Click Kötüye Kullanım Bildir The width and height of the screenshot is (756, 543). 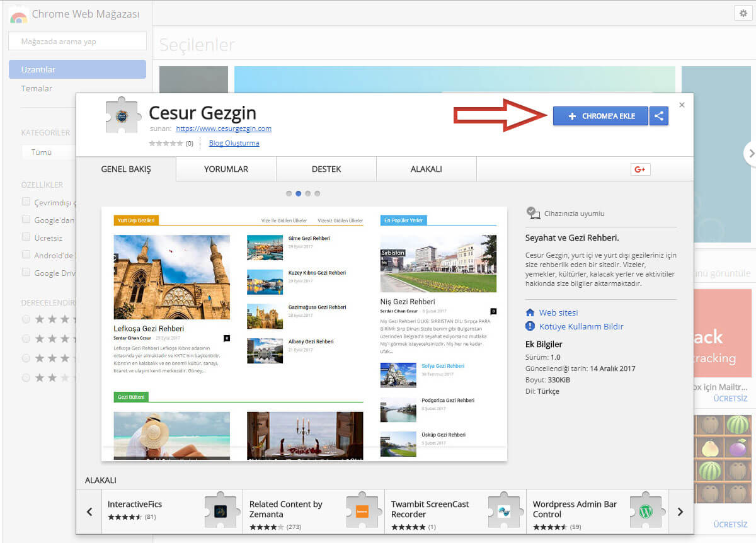(x=581, y=326)
